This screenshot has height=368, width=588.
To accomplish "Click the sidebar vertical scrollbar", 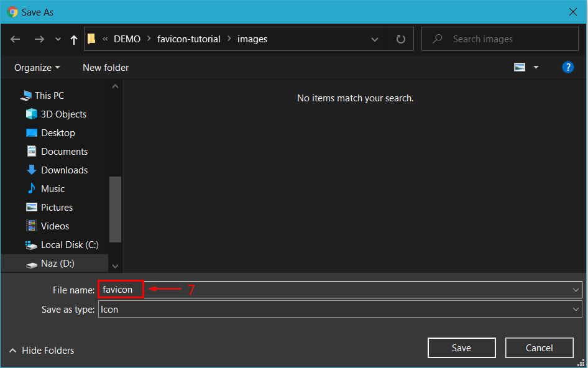I will 115,209.
